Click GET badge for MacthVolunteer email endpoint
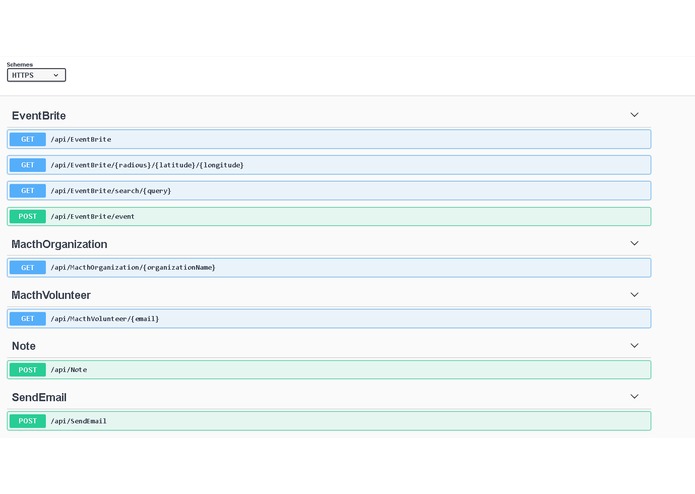The width and height of the screenshot is (695, 494). [27, 319]
